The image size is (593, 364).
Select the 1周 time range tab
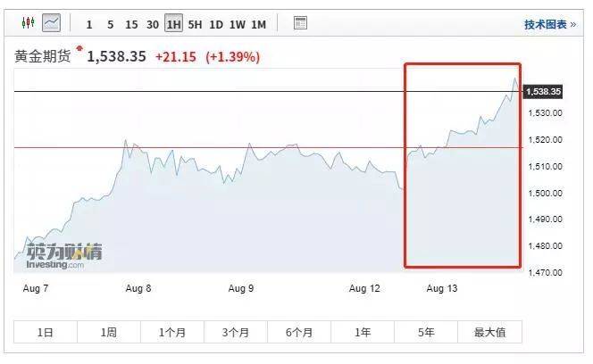[x=108, y=333]
